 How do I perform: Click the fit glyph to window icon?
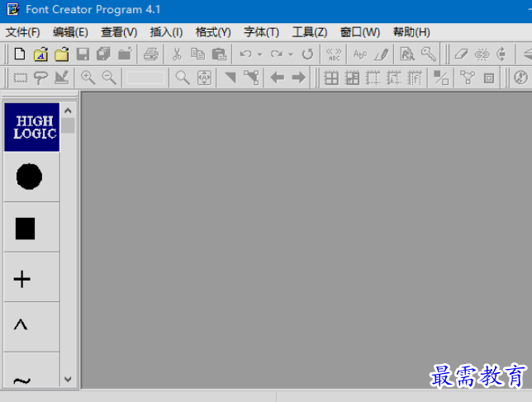point(204,78)
